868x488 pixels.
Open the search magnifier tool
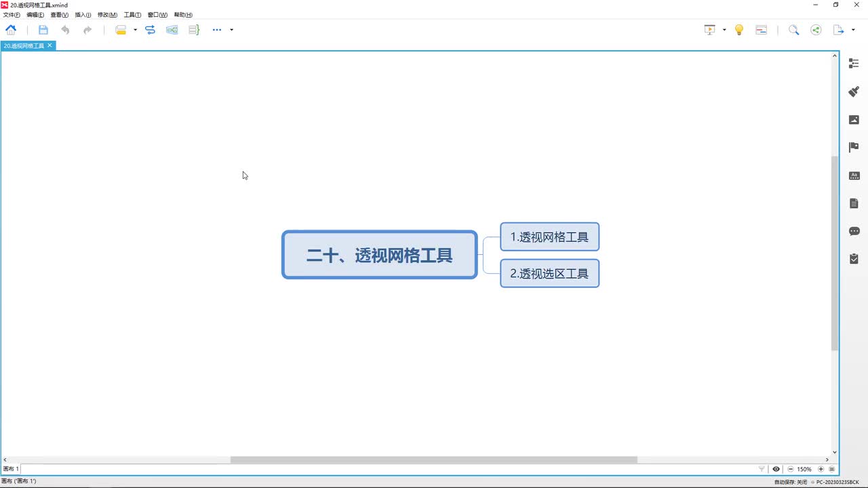click(793, 30)
